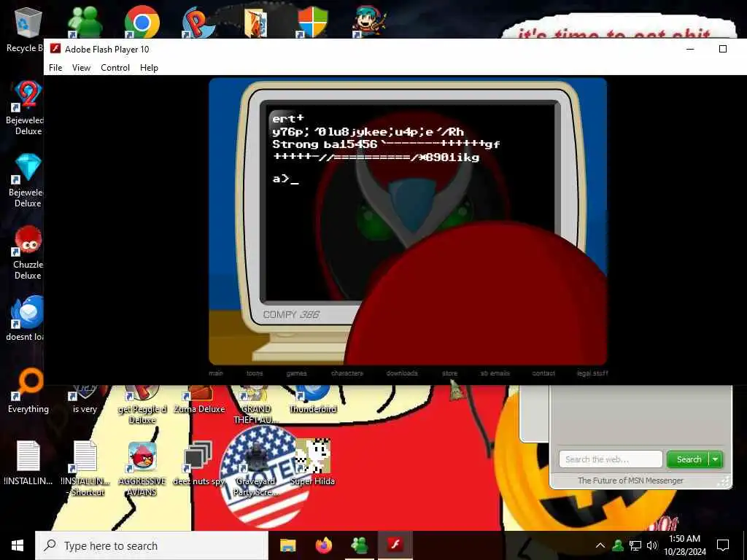
Task: Select the Windows Security shield desktop shortcut
Action: 313,22
